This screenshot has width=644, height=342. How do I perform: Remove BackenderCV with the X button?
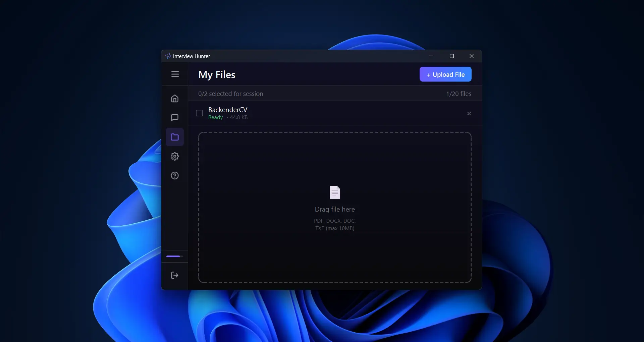[x=469, y=113]
